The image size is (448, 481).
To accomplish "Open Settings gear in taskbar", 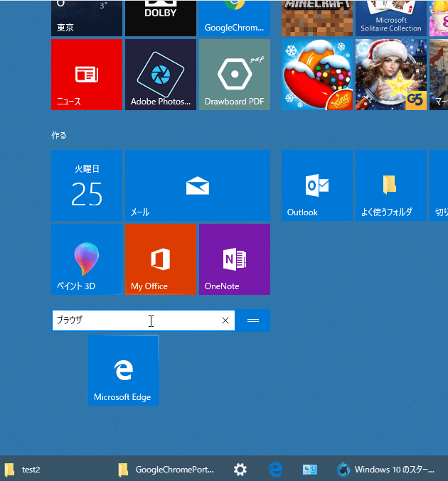I will pyautogui.click(x=240, y=470).
